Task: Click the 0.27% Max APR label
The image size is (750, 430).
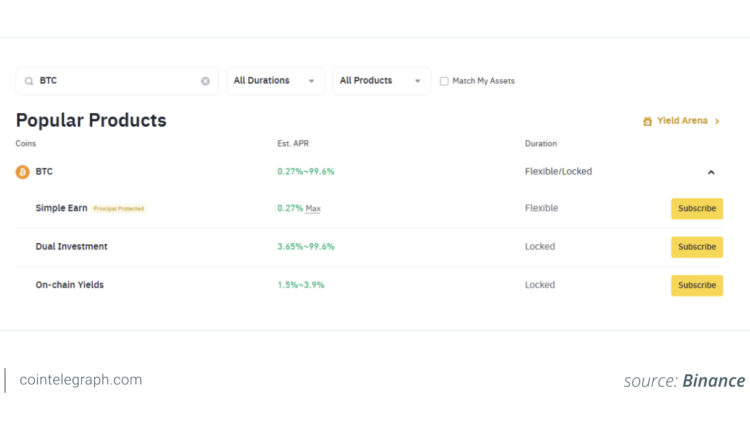Action: (x=299, y=208)
